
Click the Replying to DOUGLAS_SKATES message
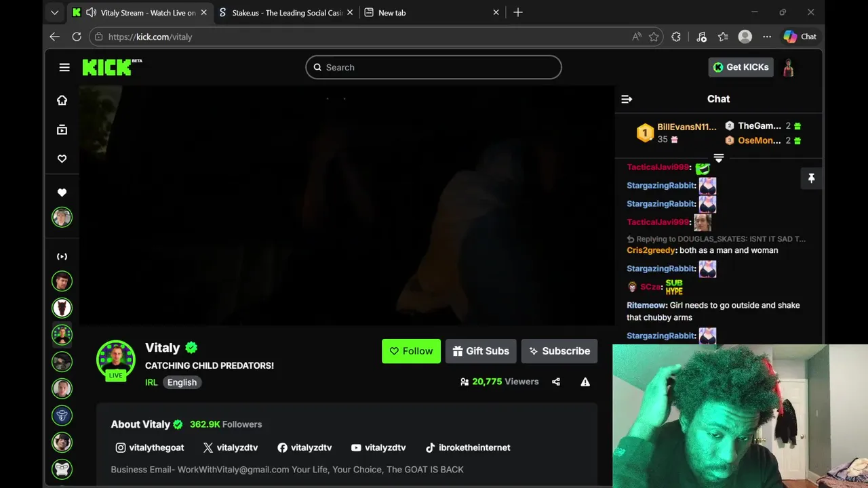tap(717, 239)
